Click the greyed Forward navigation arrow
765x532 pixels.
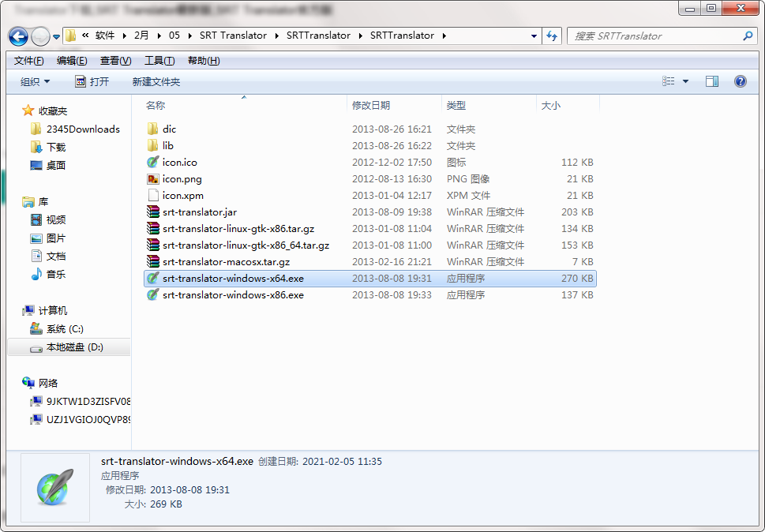(x=40, y=36)
